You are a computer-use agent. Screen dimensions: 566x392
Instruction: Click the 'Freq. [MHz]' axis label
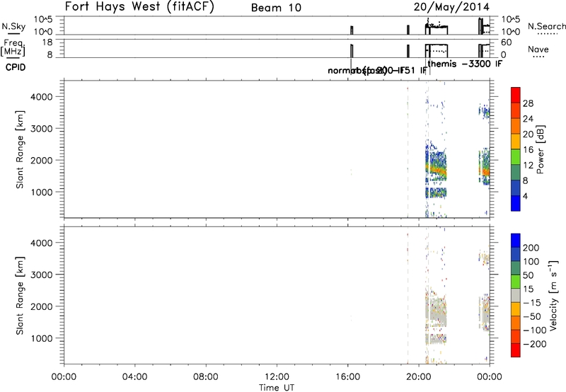tap(13, 47)
